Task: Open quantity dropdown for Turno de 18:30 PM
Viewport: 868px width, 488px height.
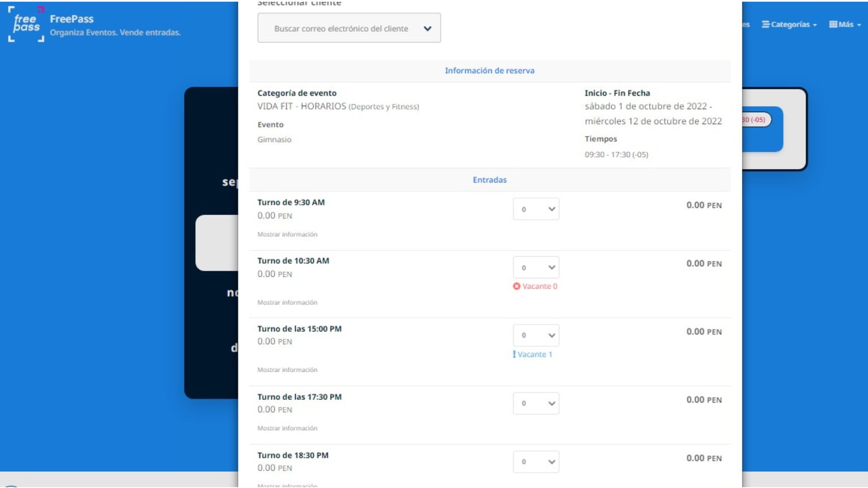Action: click(x=536, y=461)
